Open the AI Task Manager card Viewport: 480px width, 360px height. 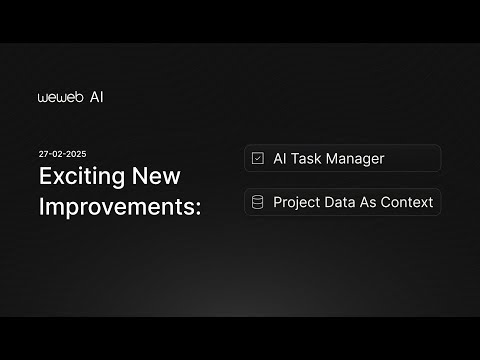[x=343, y=158]
